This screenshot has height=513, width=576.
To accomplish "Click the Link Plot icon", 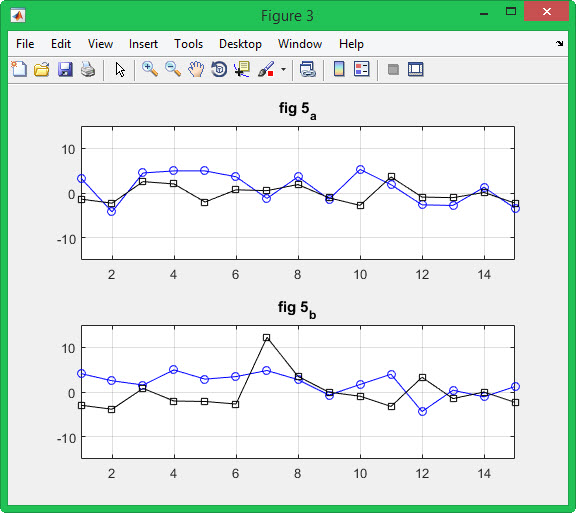I will [x=307, y=69].
